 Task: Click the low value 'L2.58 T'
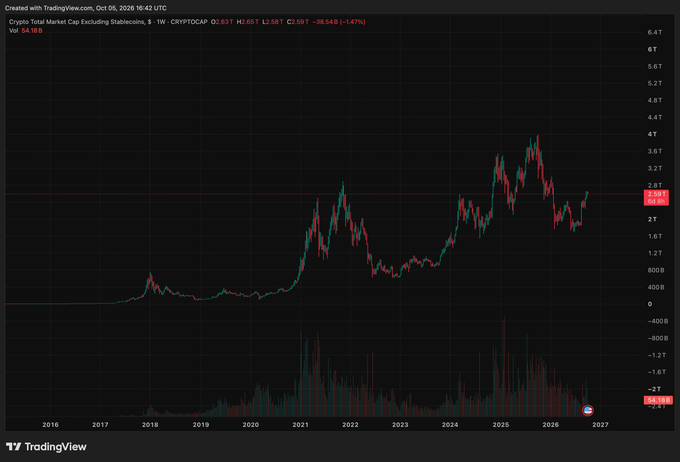pyautogui.click(x=273, y=22)
